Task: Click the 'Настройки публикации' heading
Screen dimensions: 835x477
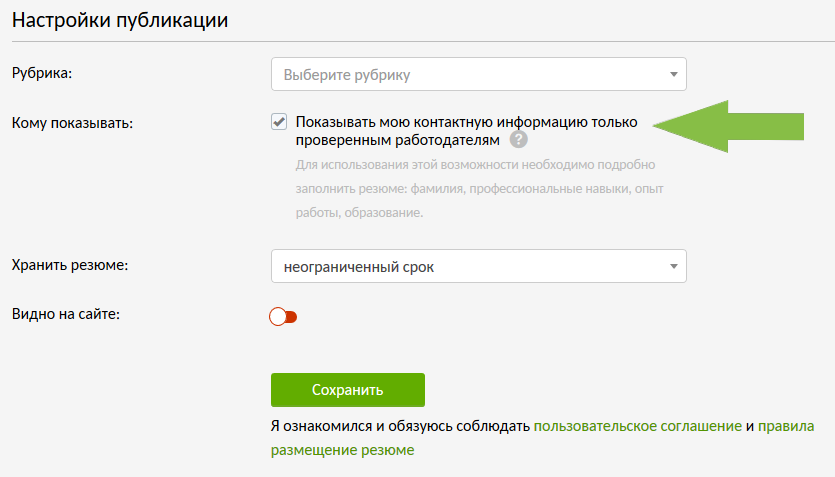Action: point(120,20)
